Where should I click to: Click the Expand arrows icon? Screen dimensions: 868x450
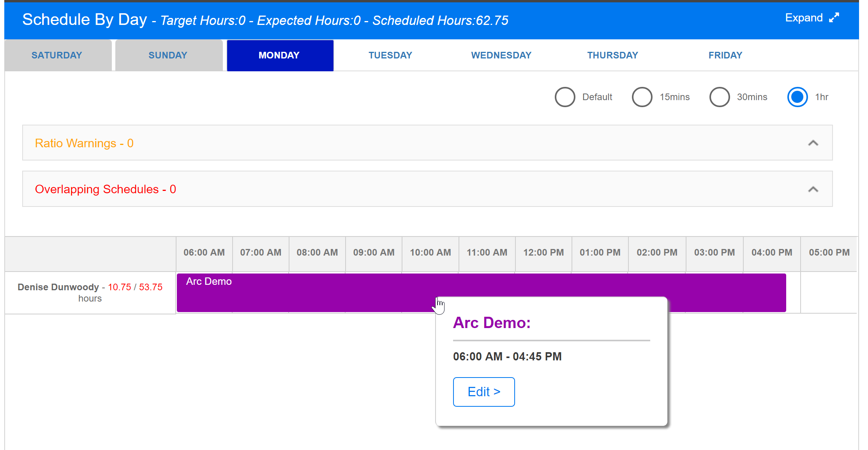coord(834,18)
